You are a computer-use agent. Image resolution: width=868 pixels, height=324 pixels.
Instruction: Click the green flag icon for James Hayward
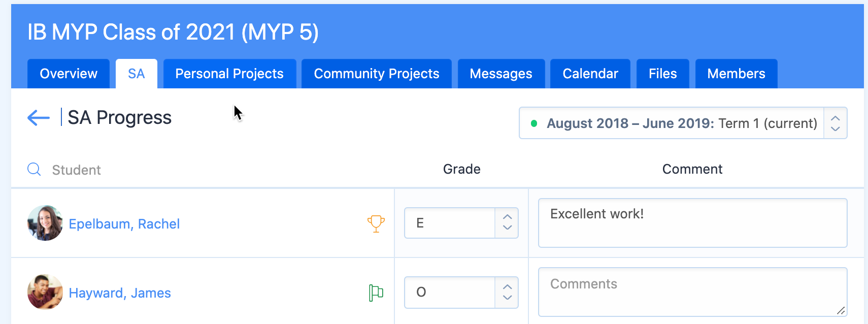pyautogui.click(x=376, y=293)
